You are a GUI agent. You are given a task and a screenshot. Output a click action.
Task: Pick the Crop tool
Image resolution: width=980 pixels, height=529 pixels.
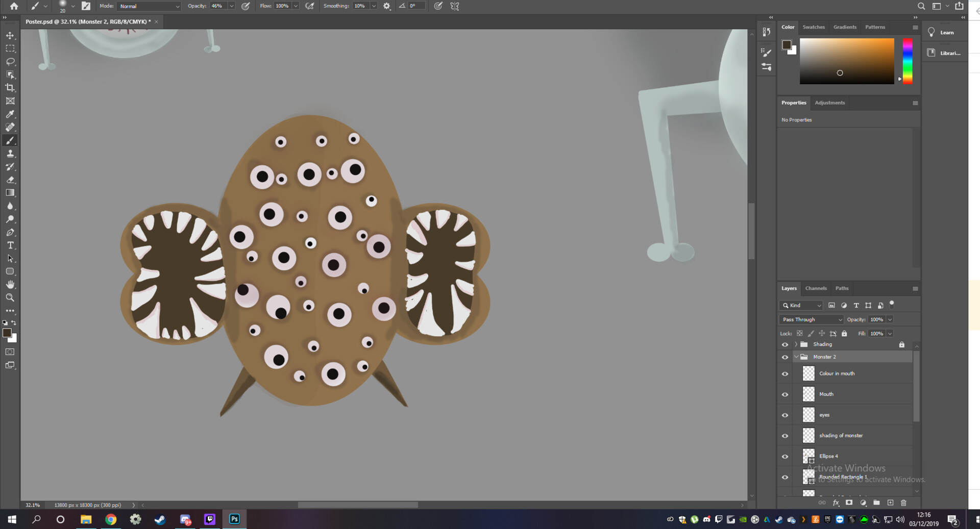tap(10, 88)
